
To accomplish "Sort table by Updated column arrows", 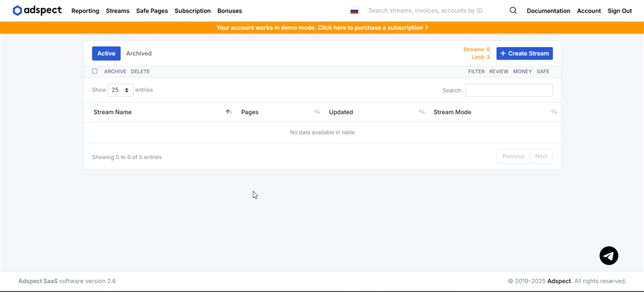I will pyautogui.click(x=421, y=112).
